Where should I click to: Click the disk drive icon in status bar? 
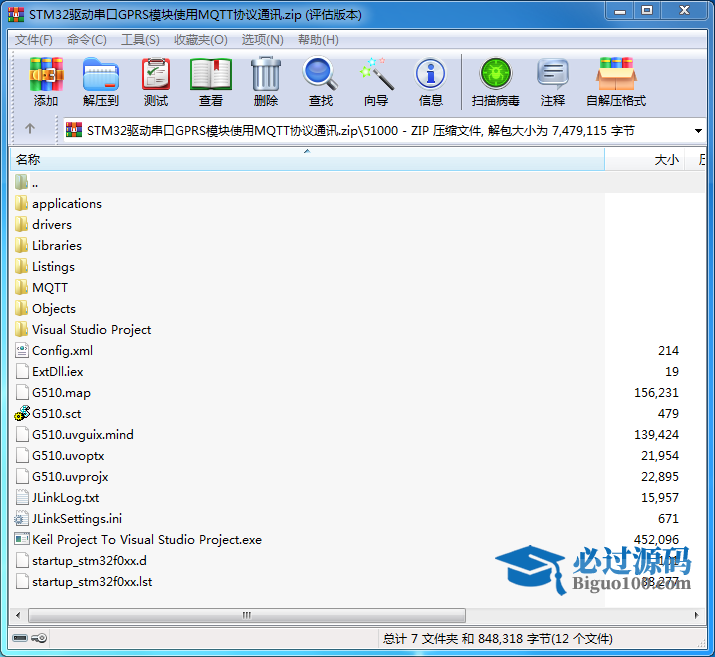[20, 637]
